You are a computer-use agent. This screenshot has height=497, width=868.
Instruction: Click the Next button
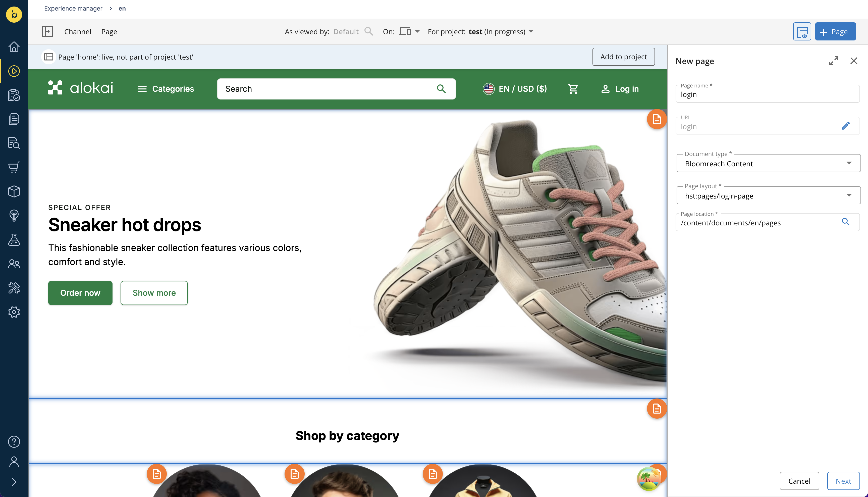[x=843, y=481]
